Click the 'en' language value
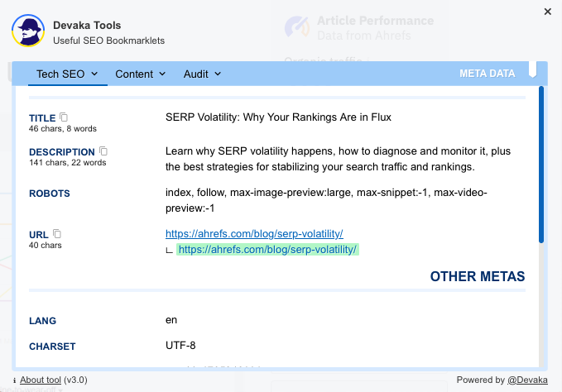This screenshot has width=562, height=392. click(171, 320)
